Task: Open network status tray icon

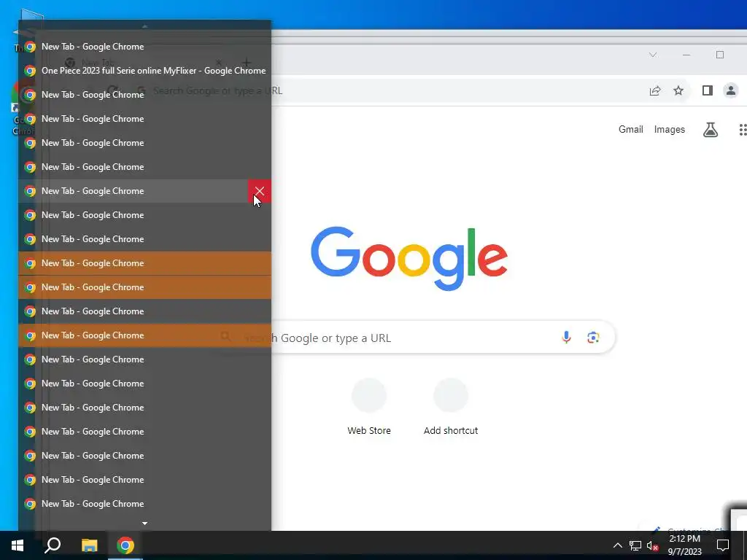Action: pyautogui.click(x=635, y=545)
